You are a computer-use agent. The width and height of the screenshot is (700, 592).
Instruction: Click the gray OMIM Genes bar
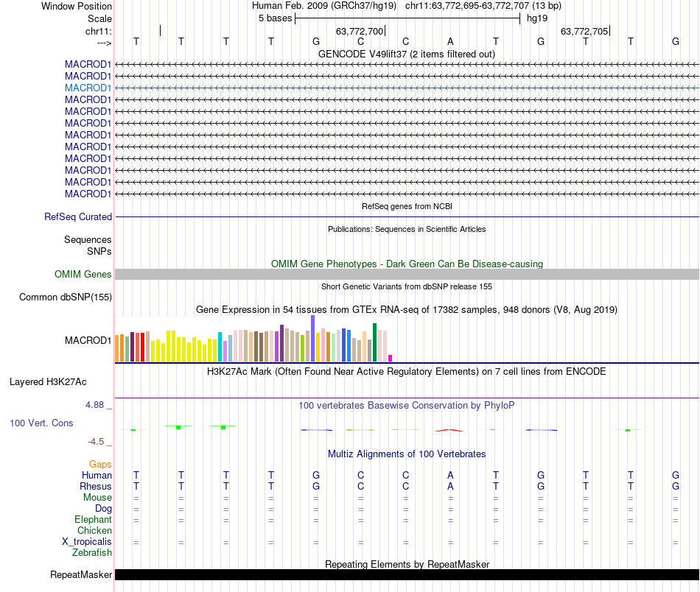(x=407, y=275)
